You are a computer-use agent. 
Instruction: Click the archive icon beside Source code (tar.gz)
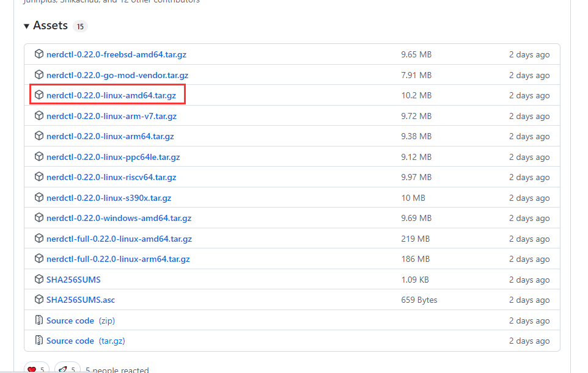39,340
